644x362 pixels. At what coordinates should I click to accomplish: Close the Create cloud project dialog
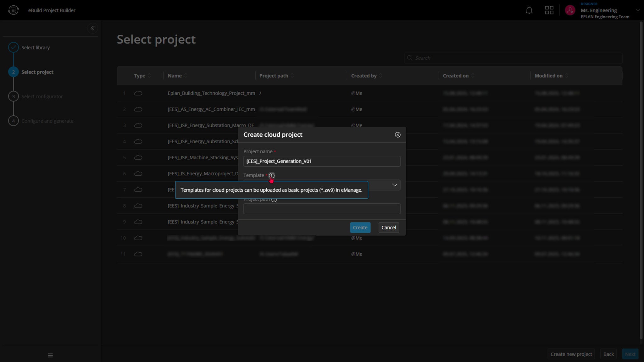point(397,135)
